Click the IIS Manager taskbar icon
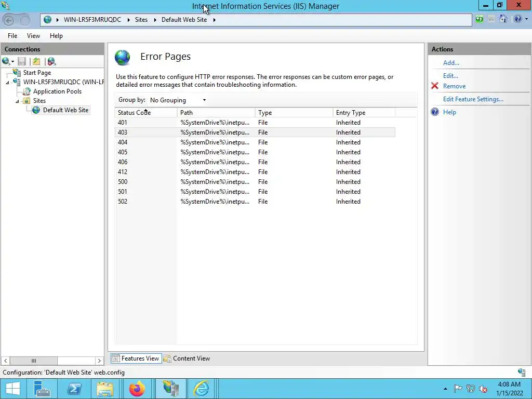The height and width of the screenshot is (399, 532). pyautogui.click(x=170, y=389)
